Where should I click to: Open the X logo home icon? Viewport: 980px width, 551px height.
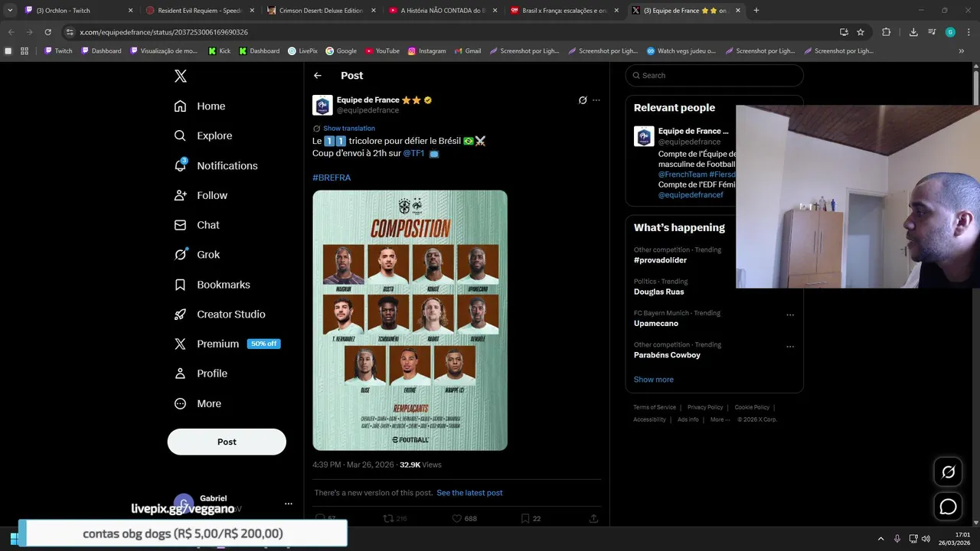click(x=180, y=76)
